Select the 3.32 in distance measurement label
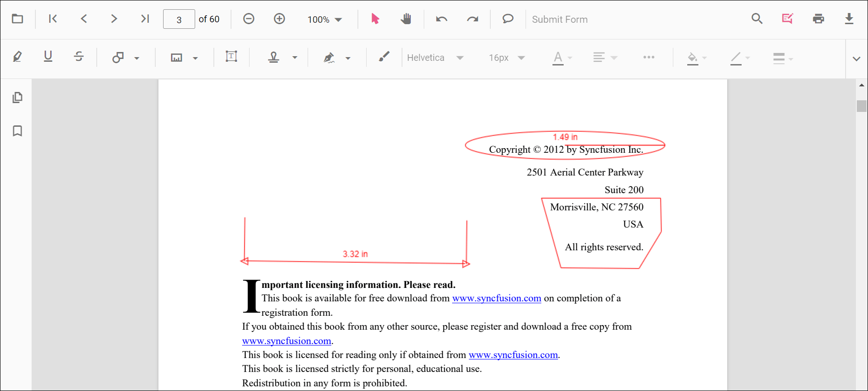The height and width of the screenshot is (391, 868). point(355,254)
